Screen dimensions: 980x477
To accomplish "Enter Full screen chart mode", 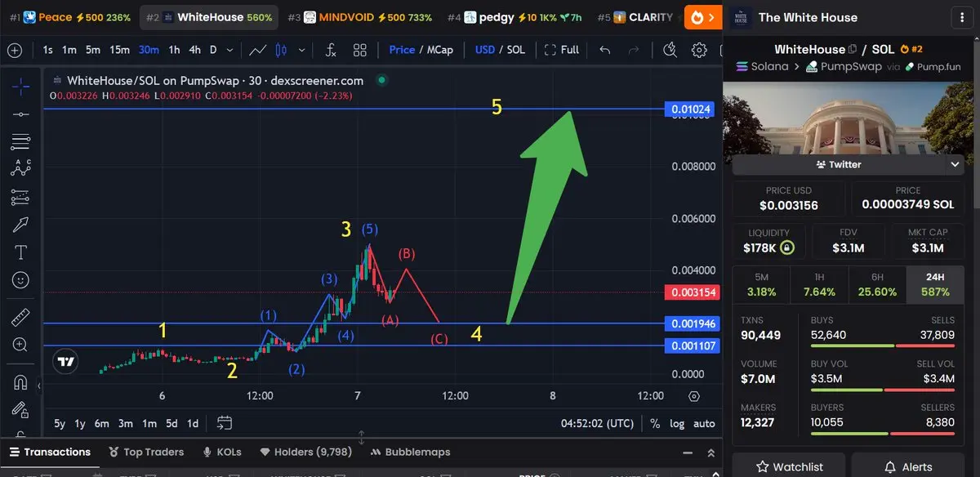I will pyautogui.click(x=562, y=50).
